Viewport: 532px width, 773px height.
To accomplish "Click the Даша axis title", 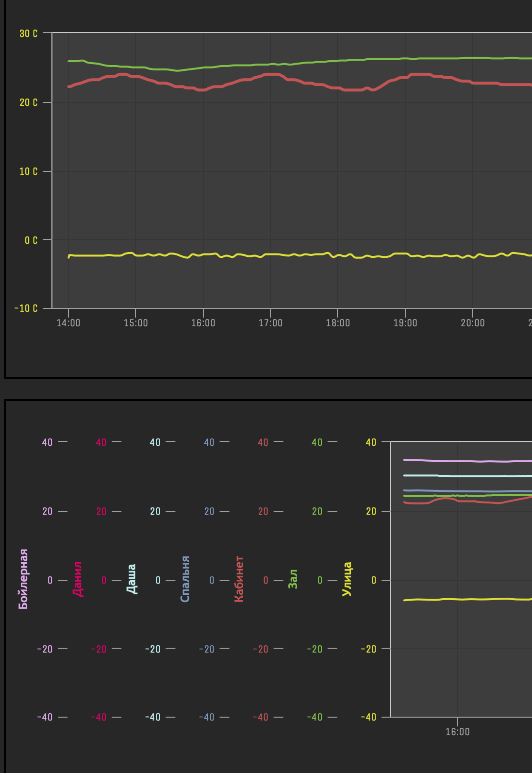I will click(x=131, y=579).
